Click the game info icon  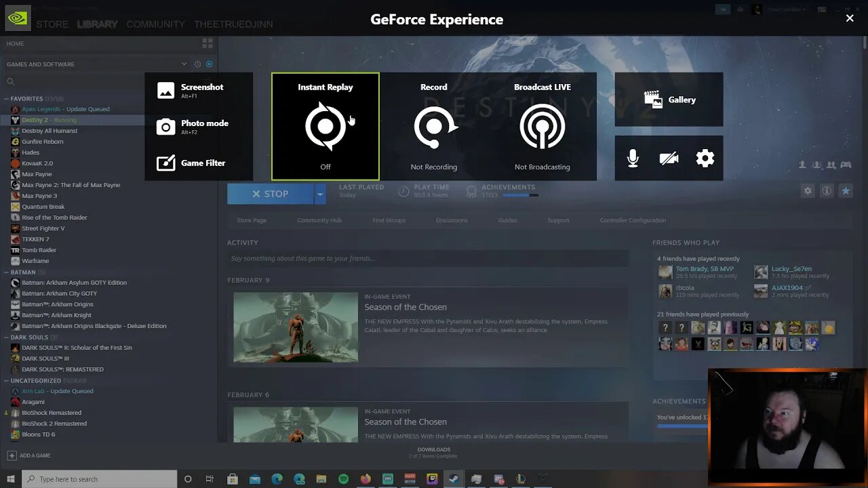click(827, 191)
